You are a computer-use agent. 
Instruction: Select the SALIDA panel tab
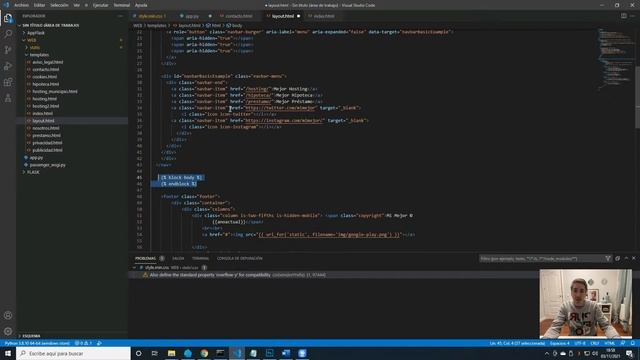(178, 258)
